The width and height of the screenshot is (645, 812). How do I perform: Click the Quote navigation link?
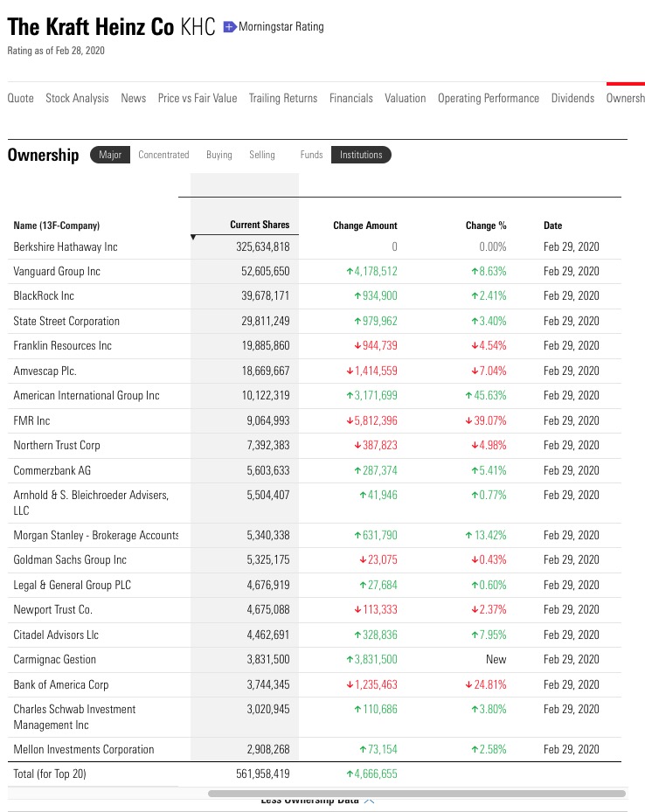[x=20, y=98]
